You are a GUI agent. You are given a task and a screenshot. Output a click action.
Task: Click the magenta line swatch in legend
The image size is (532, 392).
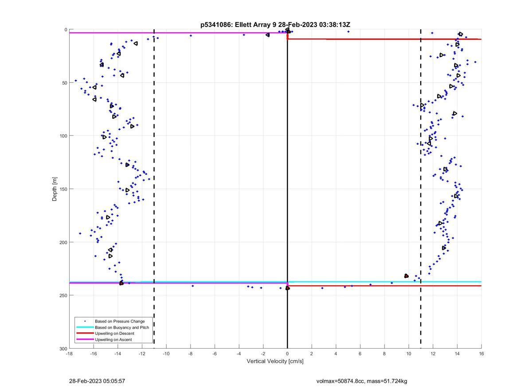85,340
